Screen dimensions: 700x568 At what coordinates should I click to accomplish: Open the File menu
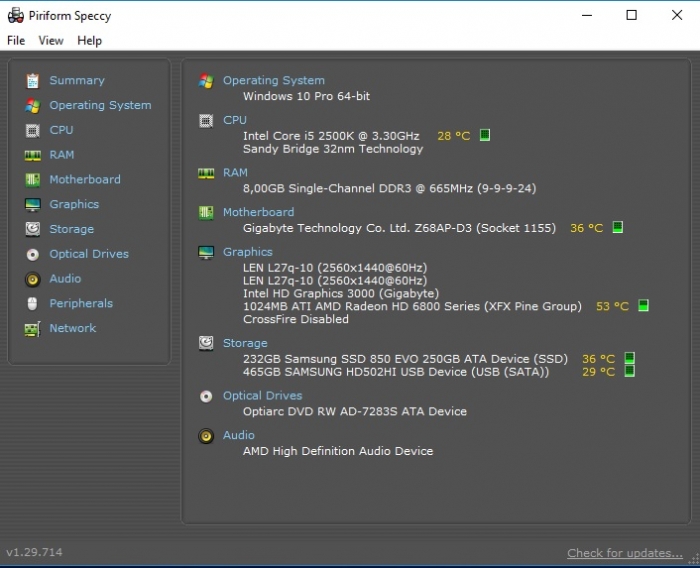[x=16, y=41]
